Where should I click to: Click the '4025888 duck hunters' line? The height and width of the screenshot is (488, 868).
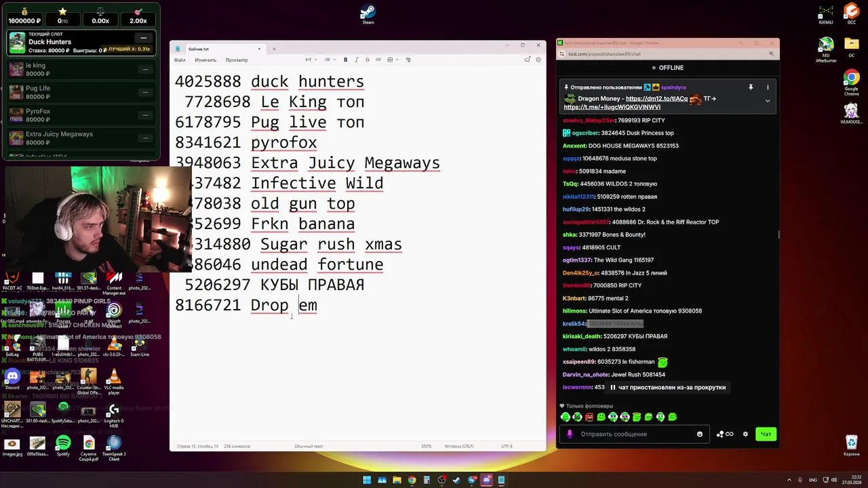(269, 81)
